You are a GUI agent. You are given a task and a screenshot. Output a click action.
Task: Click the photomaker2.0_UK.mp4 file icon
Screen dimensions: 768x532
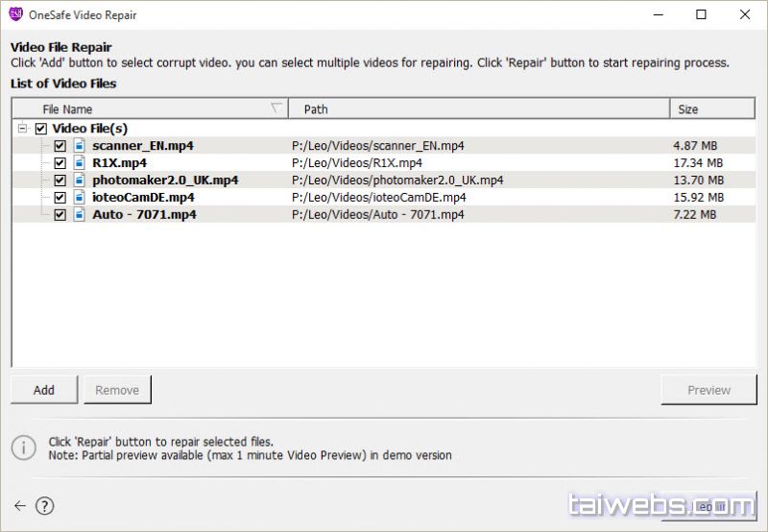point(80,181)
